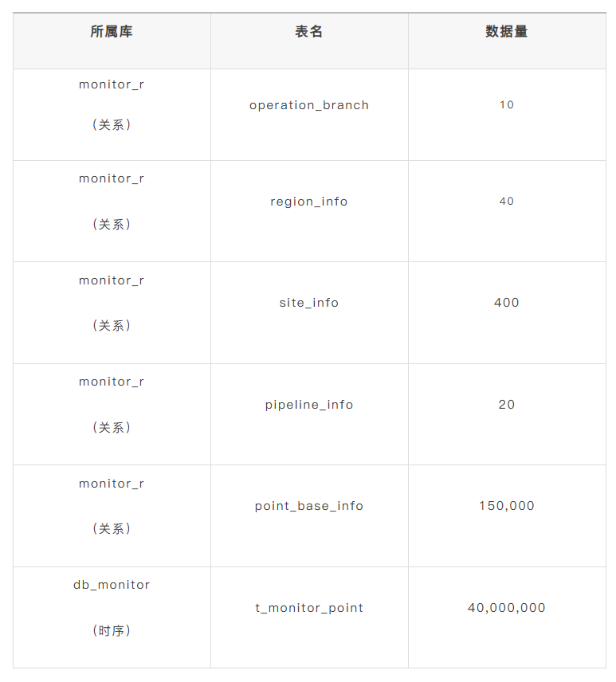This screenshot has height=682, width=616.
Task: Click the 所属库 column header
Action: (112, 32)
